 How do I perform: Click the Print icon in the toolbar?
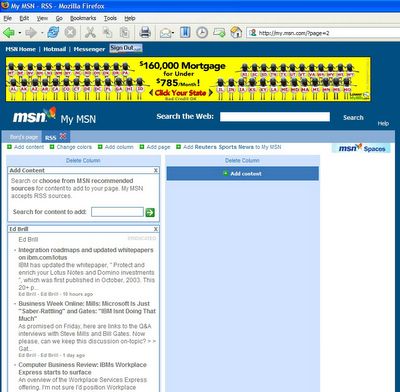[145, 33]
